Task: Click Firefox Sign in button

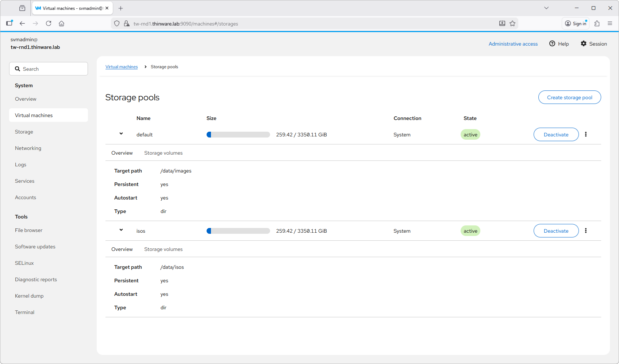Action: click(576, 23)
